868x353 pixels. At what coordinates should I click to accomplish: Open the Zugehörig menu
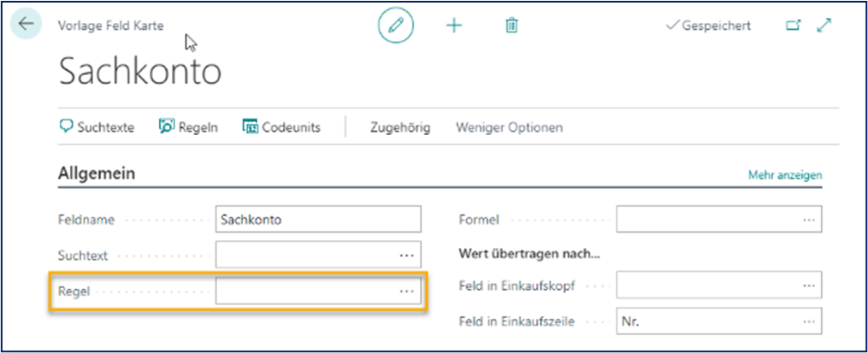399,127
